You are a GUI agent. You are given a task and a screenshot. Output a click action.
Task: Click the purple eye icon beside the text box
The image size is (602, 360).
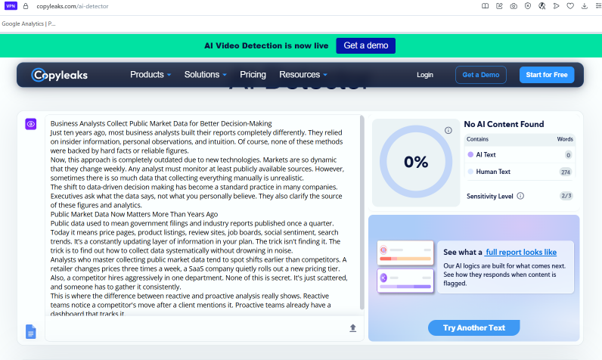pos(31,124)
